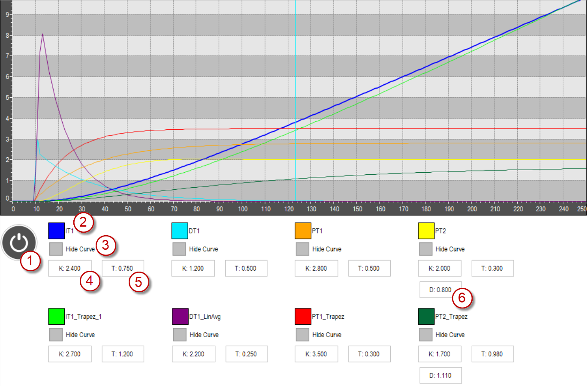Click the green IT1_Trapez_1 color swatch
Screen dimensions: 588x386
coord(56,317)
